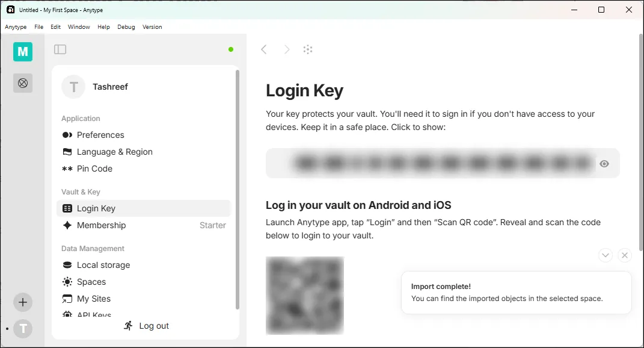Select the My First Space icon
Viewport: 644px width, 348px height.
(22, 52)
